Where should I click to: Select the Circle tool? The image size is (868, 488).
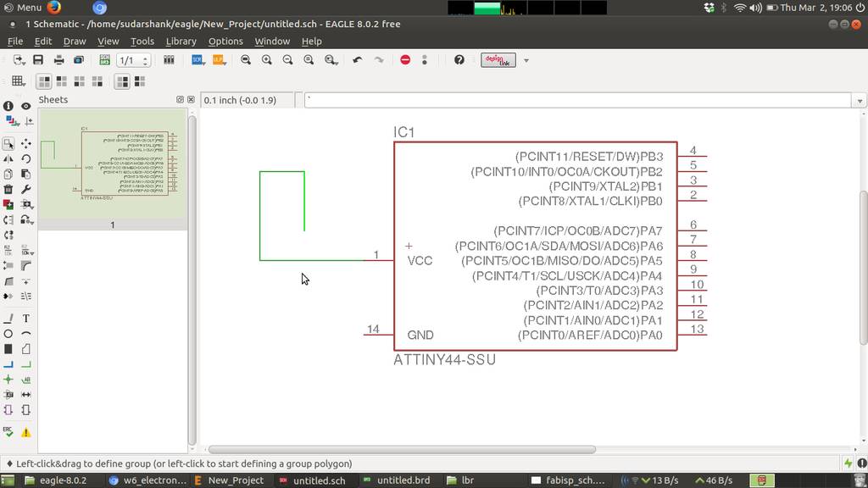pyautogui.click(x=8, y=334)
